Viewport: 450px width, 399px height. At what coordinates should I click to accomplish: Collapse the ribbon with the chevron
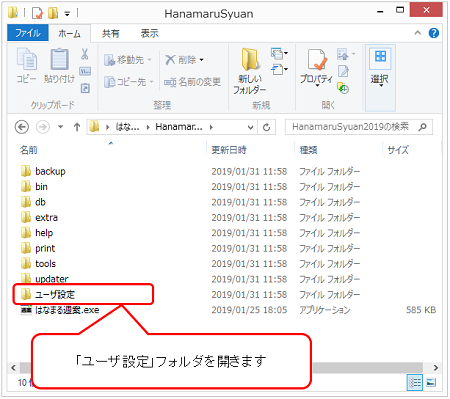coord(417,33)
